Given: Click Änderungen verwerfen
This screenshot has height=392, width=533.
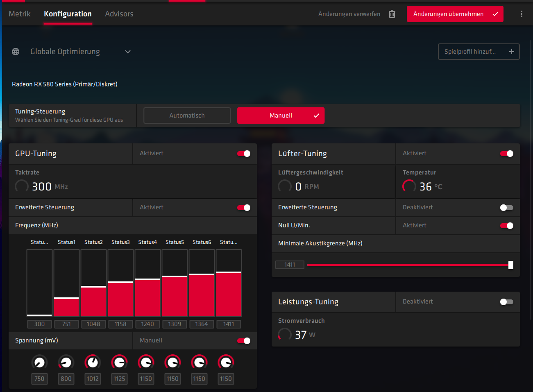Looking at the screenshot, I should click(349, 14).
